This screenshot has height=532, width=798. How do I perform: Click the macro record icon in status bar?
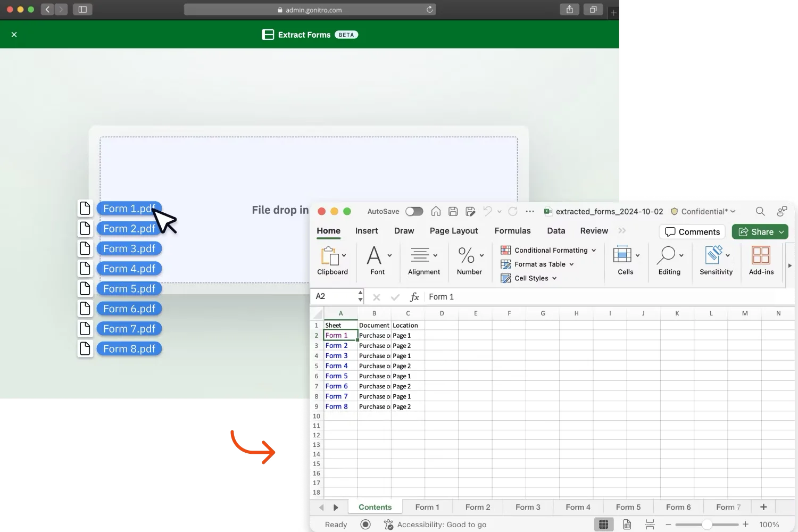(x=365, y=525)
